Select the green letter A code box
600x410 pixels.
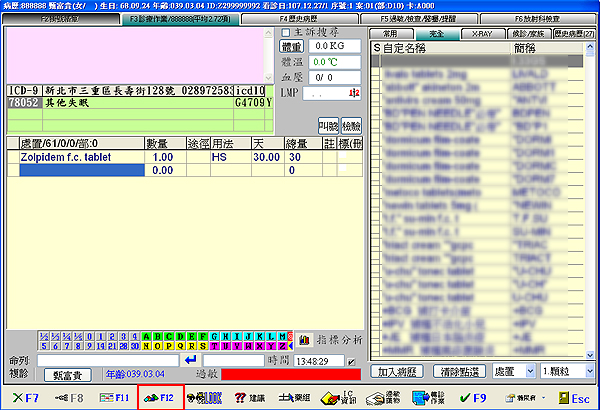coord(147,337)
